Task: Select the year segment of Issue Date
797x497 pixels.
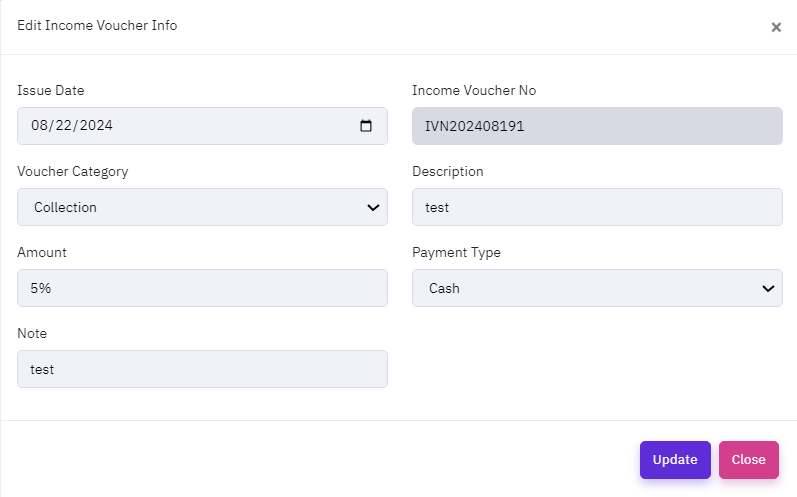Action: (96, 126)
